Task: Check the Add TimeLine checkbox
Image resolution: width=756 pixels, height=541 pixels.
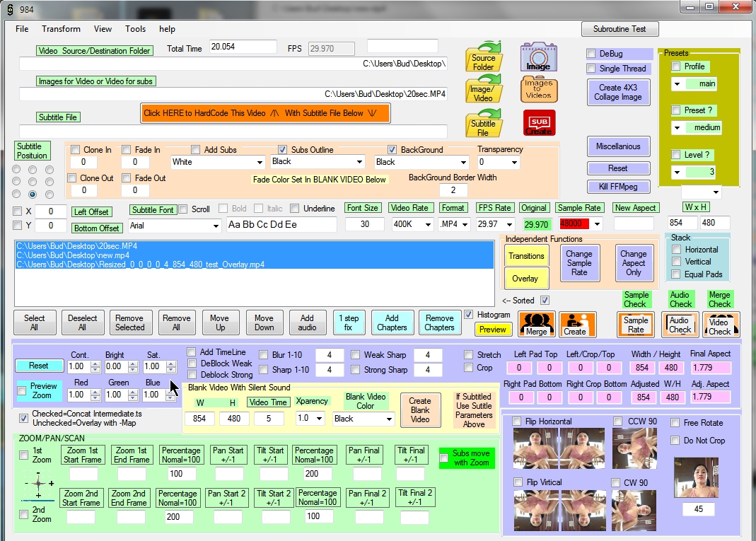Action: (192, 352)
